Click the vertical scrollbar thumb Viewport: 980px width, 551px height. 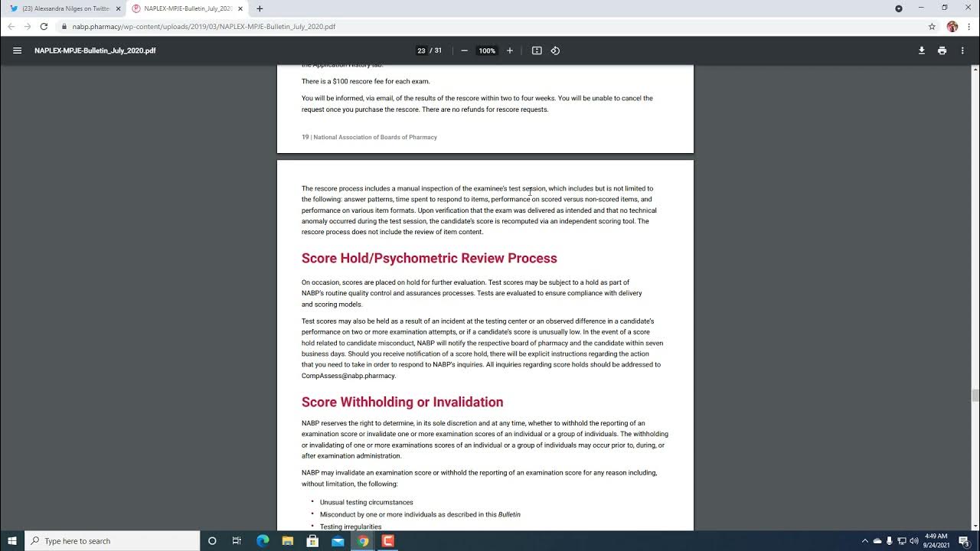(x=975, y=395)
